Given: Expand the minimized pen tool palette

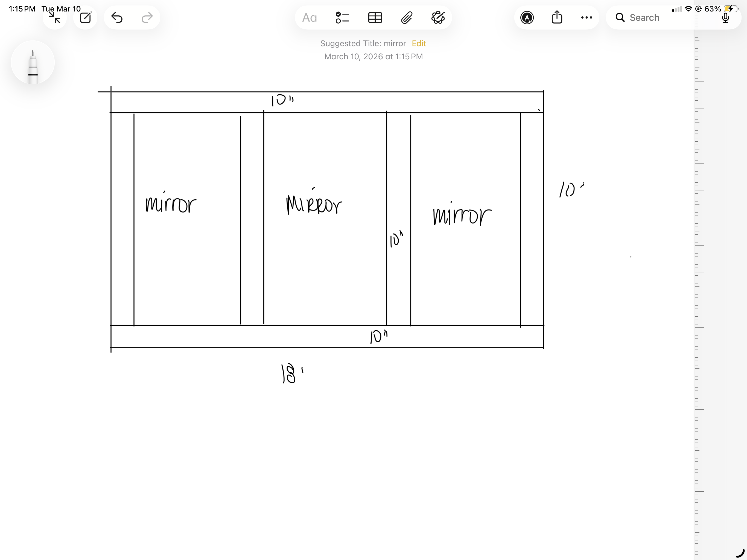Looking at the screenshot, I should pyautogui.click(x=33, y=63).
